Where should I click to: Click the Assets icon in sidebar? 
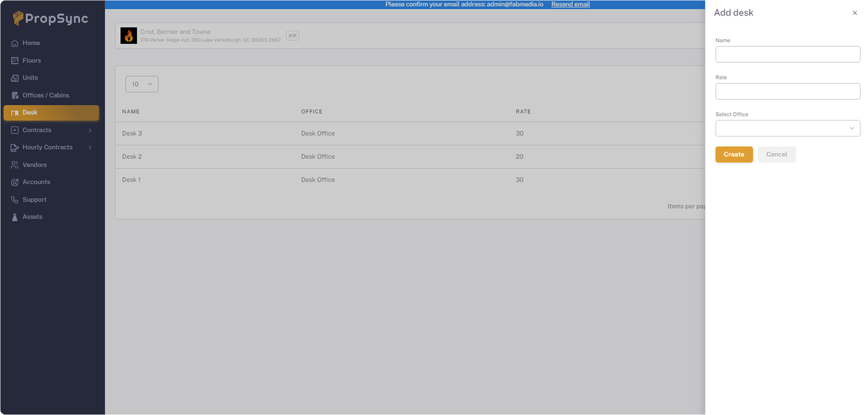pos(15,217)
